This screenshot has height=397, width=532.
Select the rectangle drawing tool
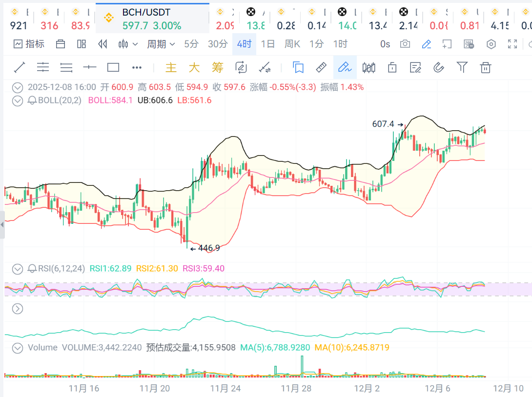[113, 67]
